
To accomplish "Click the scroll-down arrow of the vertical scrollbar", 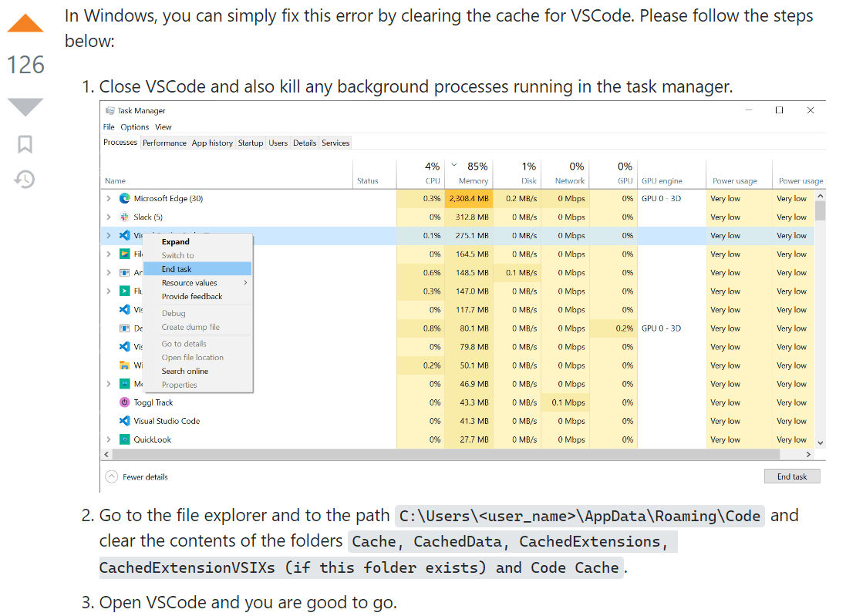I will 820,442.
